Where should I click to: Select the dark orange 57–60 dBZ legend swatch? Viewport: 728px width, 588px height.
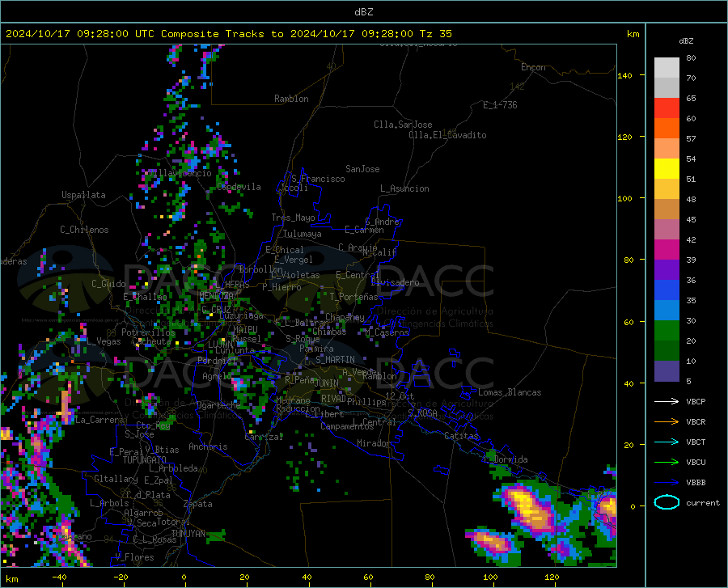coord(667,129)
